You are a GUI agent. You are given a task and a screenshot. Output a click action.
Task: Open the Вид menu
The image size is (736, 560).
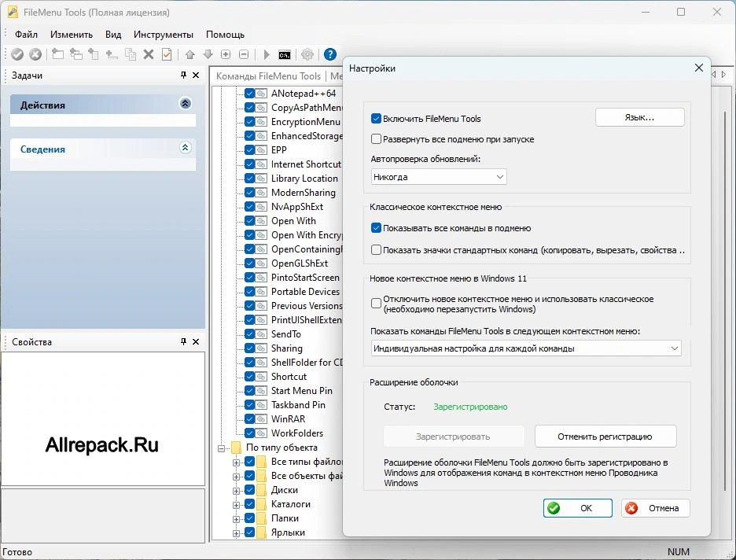tap(113, 35)
